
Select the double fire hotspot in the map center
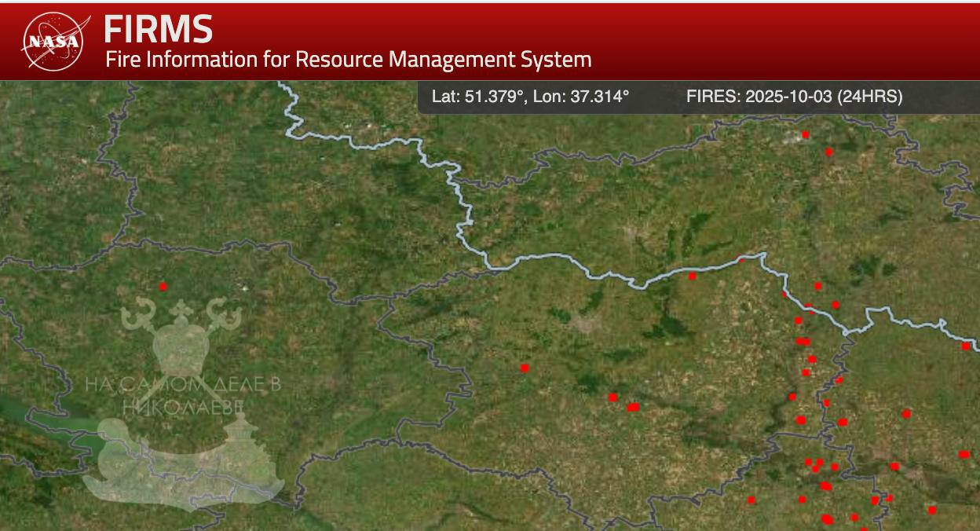point(634,407)
